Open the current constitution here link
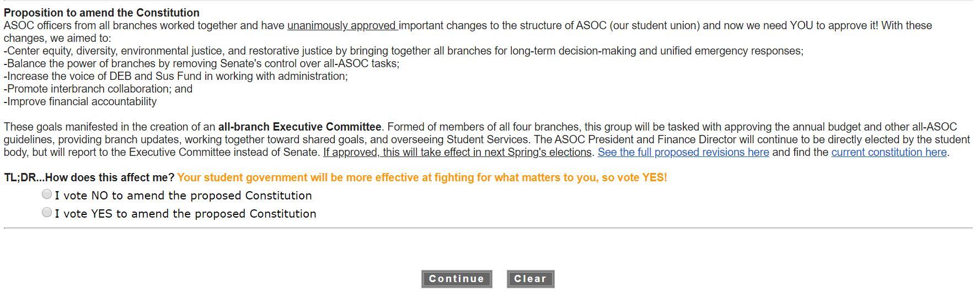The height and width of the screenshot is (292, 980). pos(888,153)
